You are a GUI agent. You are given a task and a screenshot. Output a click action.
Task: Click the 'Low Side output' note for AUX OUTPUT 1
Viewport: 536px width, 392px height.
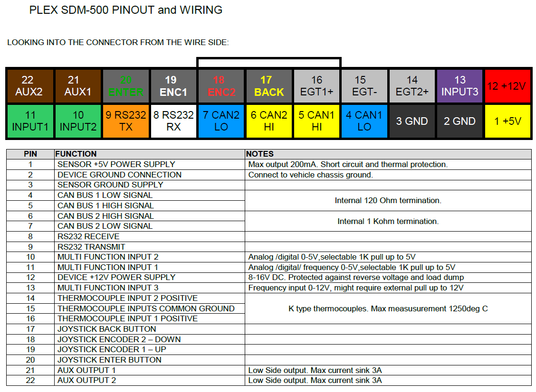315,370
